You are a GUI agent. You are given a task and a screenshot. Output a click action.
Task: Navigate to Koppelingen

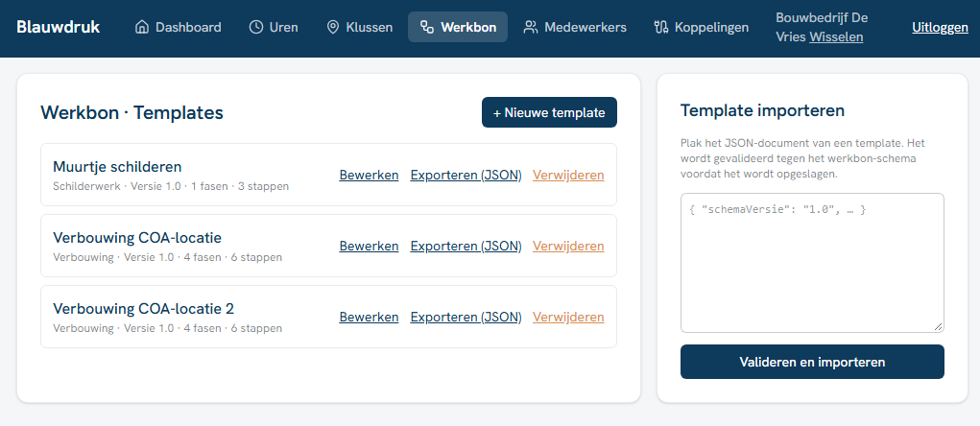point(702,27)
